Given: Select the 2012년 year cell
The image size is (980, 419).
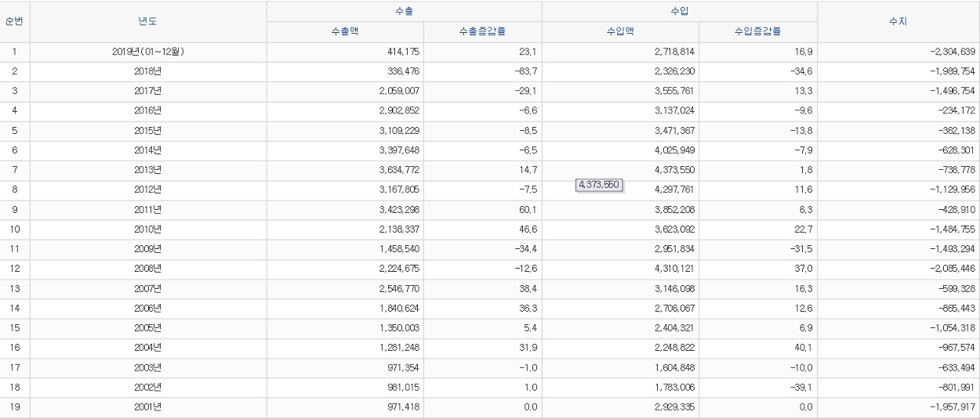Looking at the screenshot, I should pos(148,190).
